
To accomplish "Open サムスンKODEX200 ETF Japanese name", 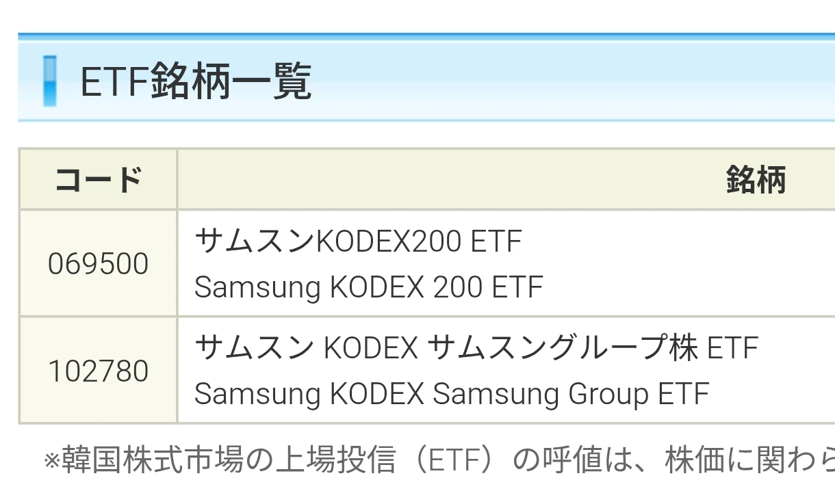I will [x=358, y=241].
